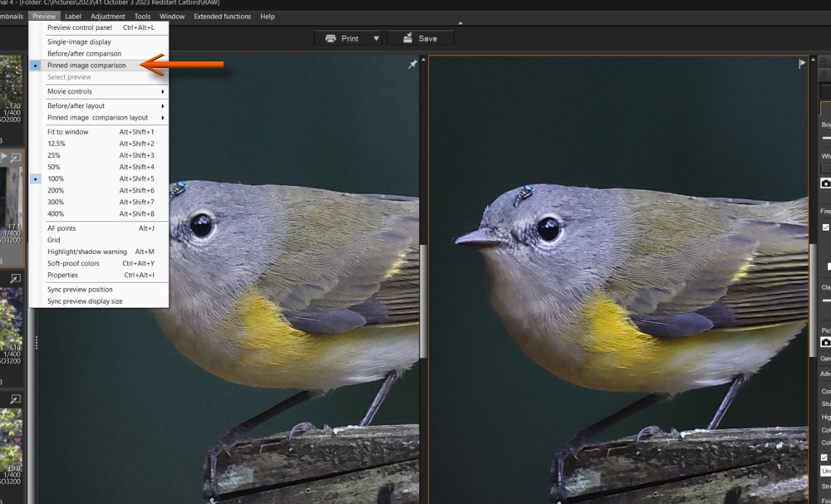Click the Save button
831x504 pixels.
(x=421, y=37)
